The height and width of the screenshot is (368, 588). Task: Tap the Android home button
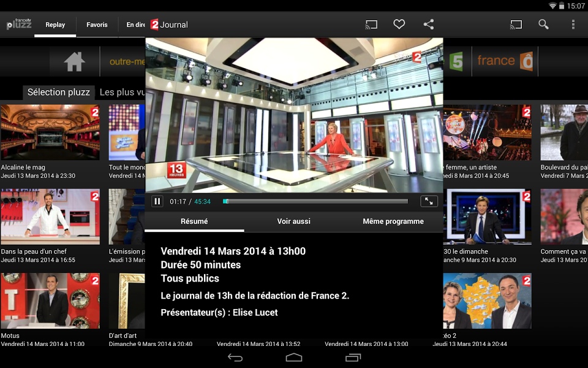294,358
